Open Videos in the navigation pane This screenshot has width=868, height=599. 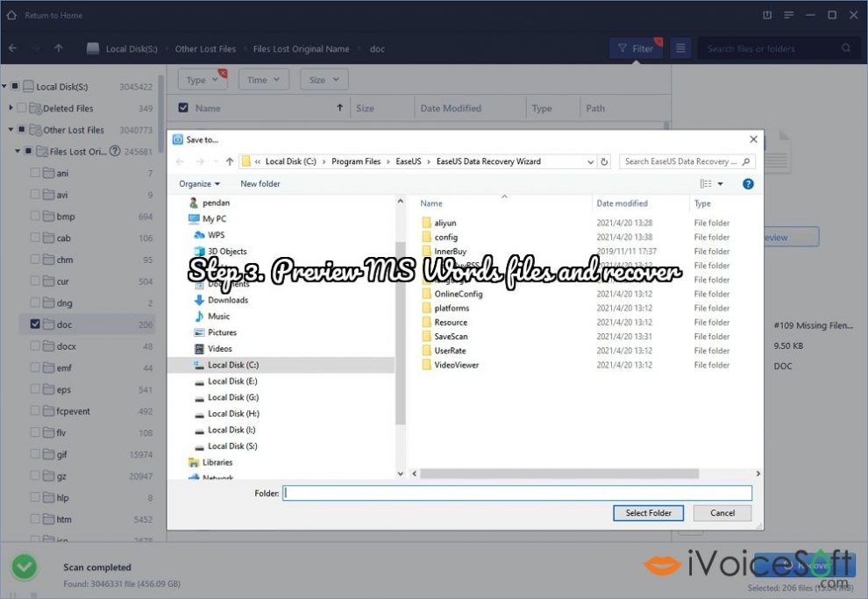click(x=220, y=349)
